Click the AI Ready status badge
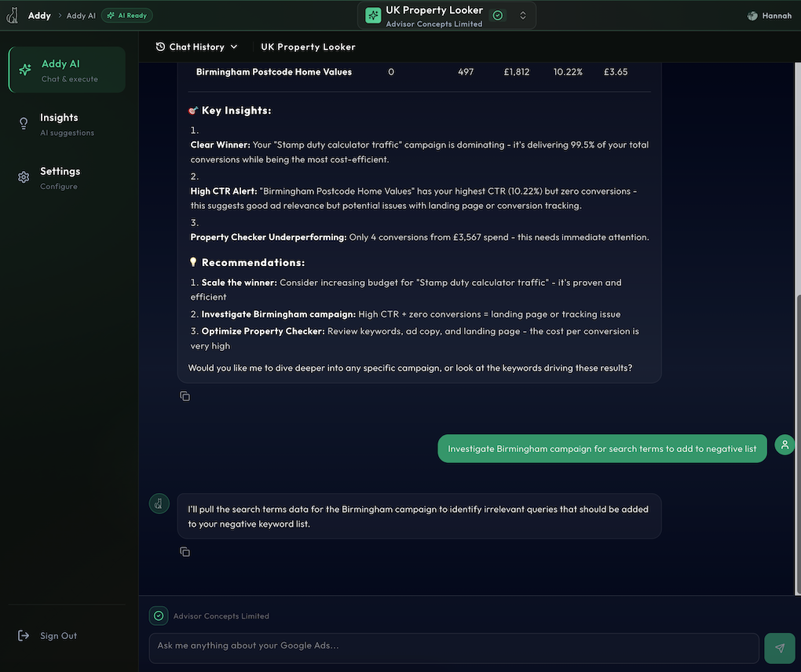This screenshot has height=672, width=801. (x=126, y=16)
